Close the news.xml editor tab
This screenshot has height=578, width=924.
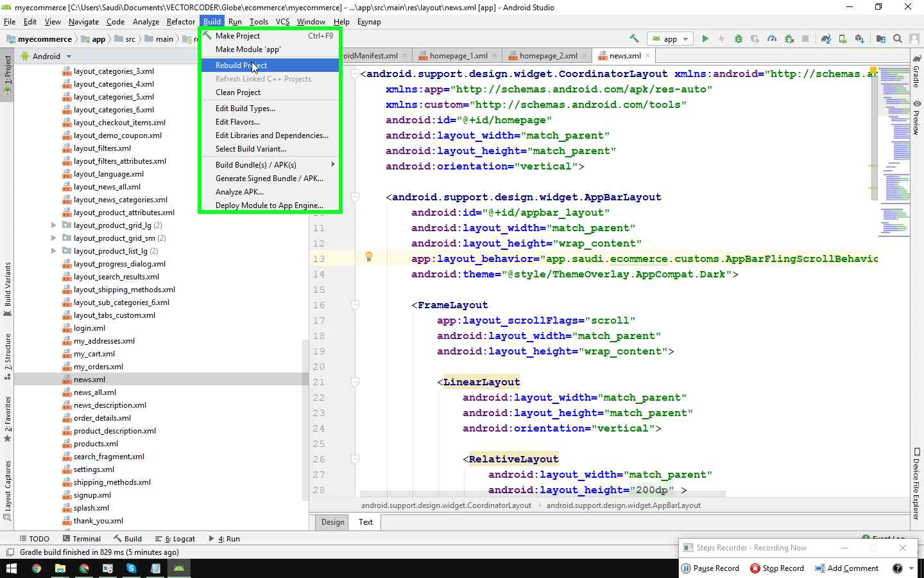[x=648, y=56]
